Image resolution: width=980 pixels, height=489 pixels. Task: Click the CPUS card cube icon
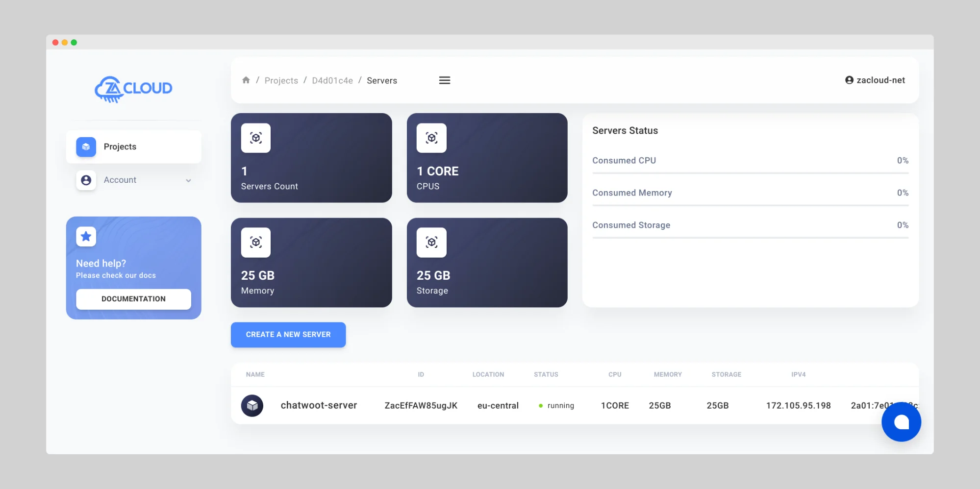coord(431,138)
